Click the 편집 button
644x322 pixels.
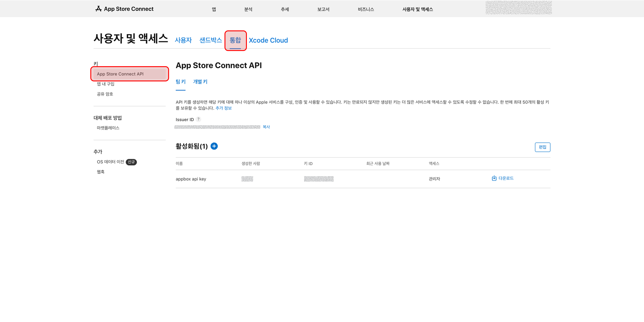tap(542, 147)
